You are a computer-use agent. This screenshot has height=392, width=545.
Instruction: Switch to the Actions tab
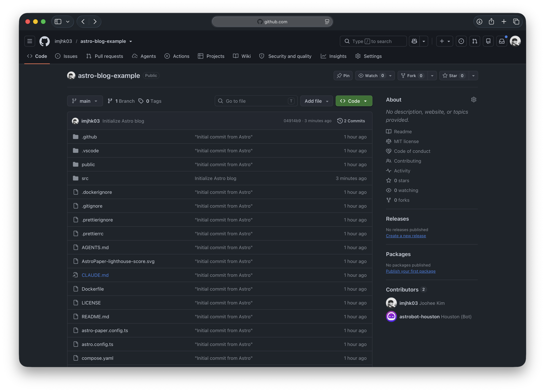tap(177, 56)
